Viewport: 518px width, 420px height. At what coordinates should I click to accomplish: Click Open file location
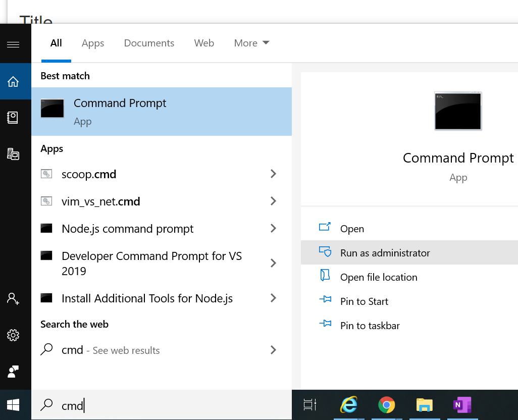point(378,277)
